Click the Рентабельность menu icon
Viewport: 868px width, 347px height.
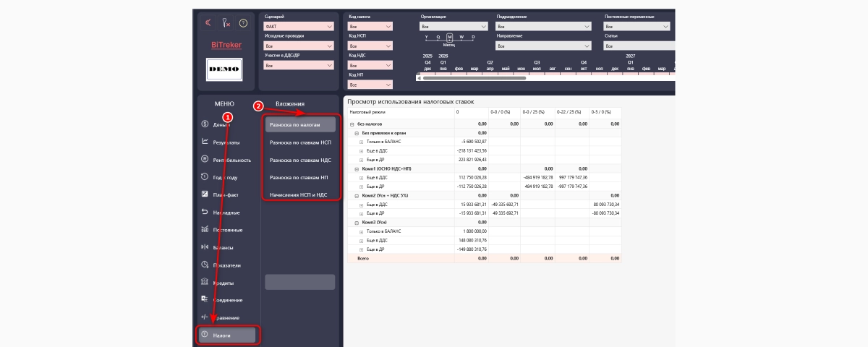pyautogui.click(x=205, y=159)
